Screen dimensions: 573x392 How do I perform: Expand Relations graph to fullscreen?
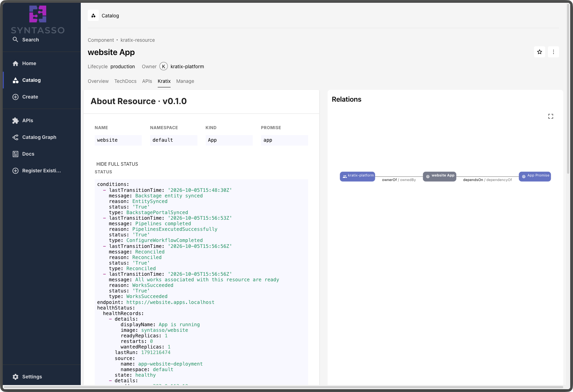551,116
